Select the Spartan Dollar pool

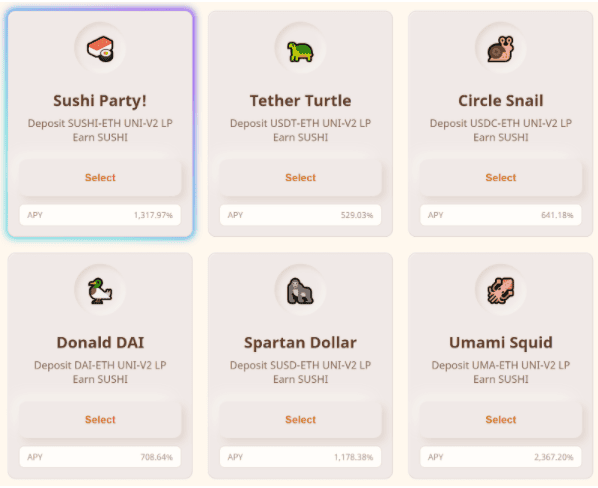(x=300, y=419)
